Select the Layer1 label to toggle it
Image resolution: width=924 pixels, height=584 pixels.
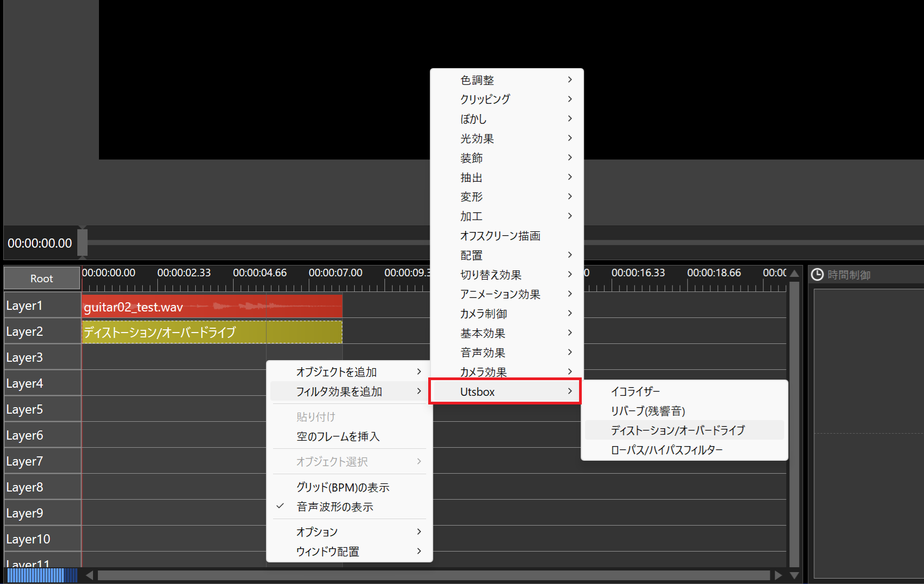click(x=42, y=306)
